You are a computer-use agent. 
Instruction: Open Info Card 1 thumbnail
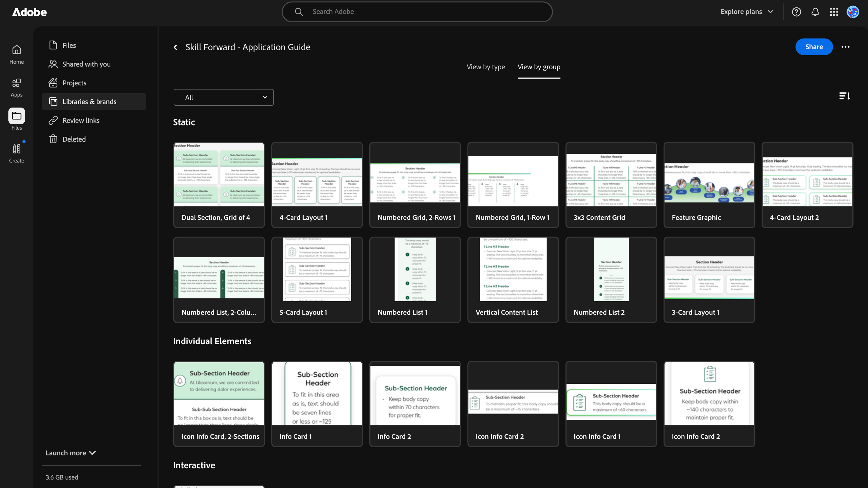(x=317, y=393)
